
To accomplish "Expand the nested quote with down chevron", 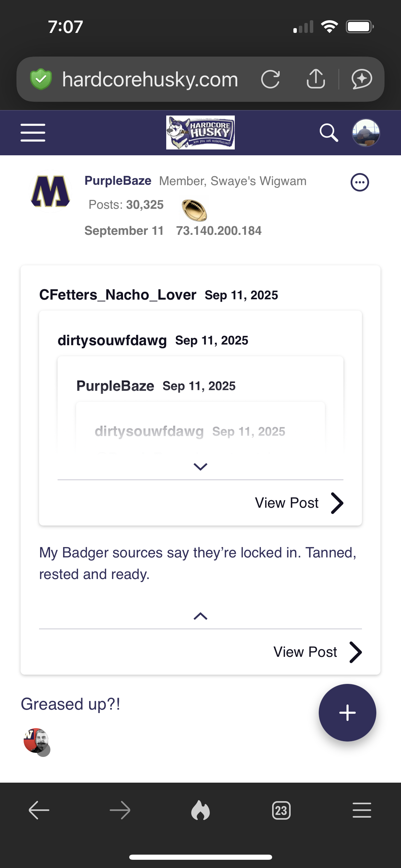I will point(200,467).
